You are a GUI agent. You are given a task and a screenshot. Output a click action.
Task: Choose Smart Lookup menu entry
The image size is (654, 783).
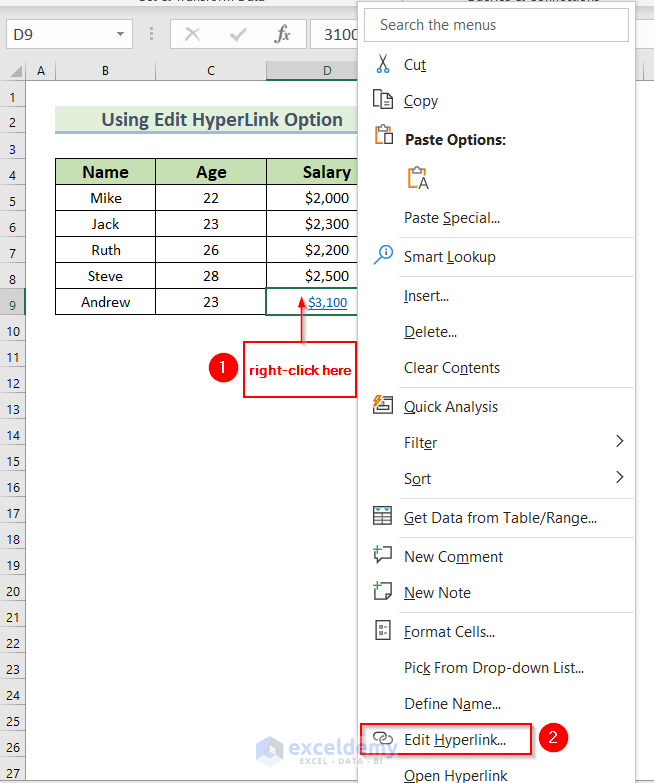click(x=497, y=257)
